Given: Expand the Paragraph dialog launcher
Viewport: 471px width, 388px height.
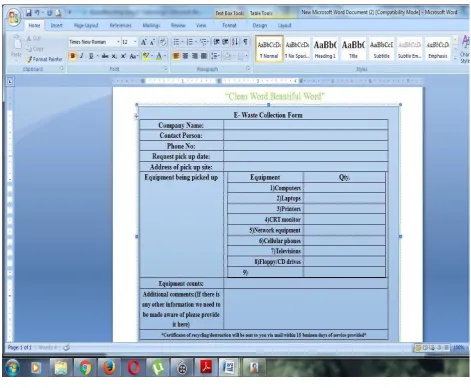Looking at the screenshot, I should pyautogui.click(x=248, y=69).
